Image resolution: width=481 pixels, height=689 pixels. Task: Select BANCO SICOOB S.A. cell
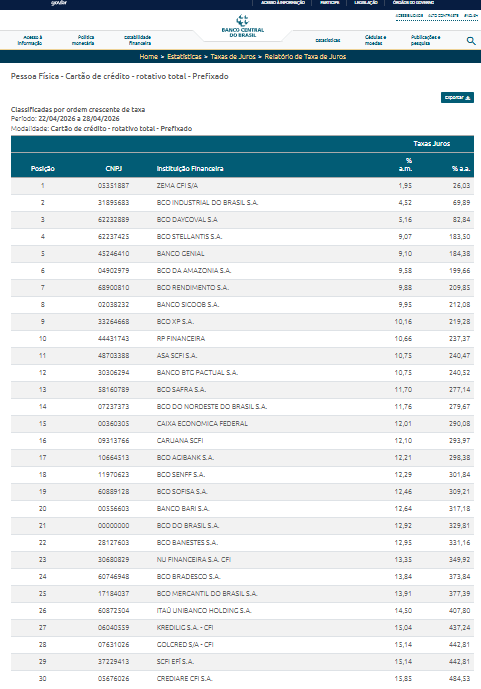pyautogui.click(x=188, y=305)
